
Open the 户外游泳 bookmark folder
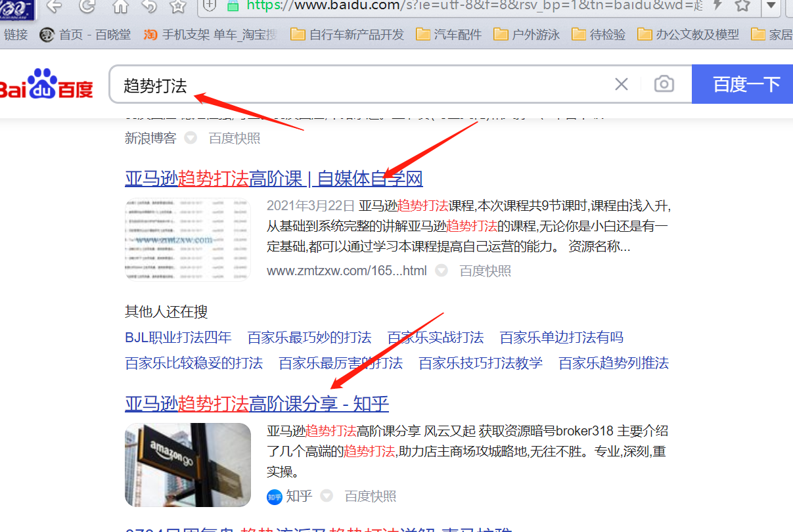pos(527,34)
